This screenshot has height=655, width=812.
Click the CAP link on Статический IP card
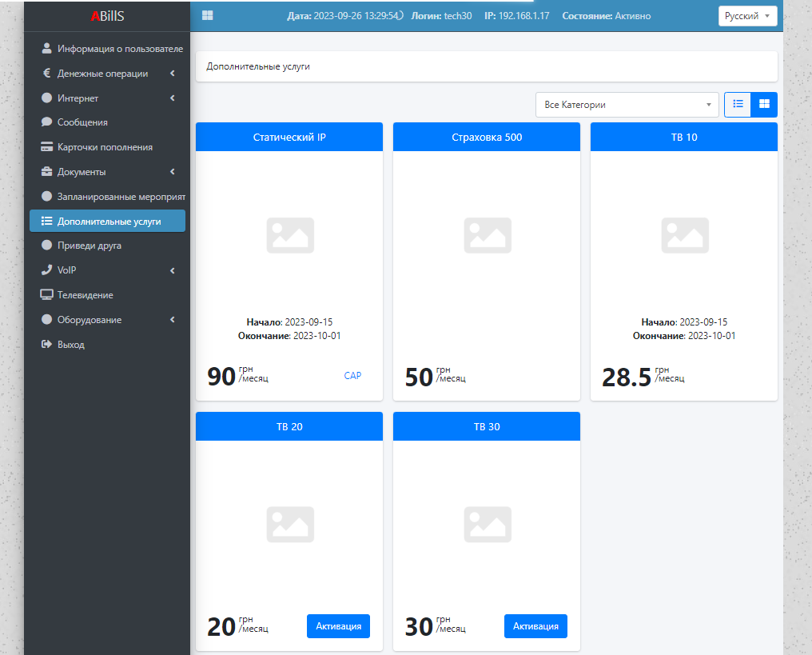pos(352,375)
